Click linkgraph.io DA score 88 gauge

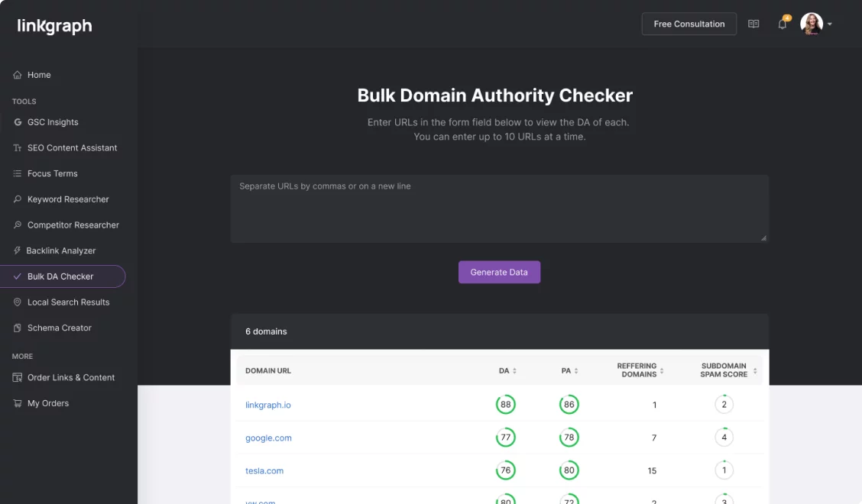click(x=505, y=405)
